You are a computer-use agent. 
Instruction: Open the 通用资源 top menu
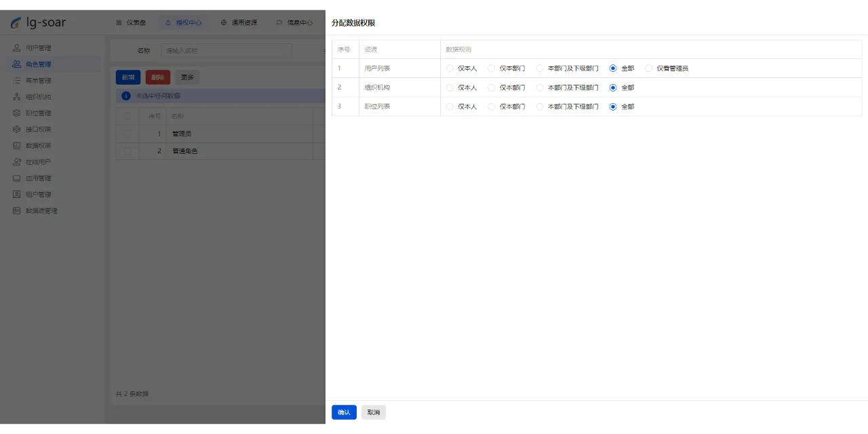point(239,22)
